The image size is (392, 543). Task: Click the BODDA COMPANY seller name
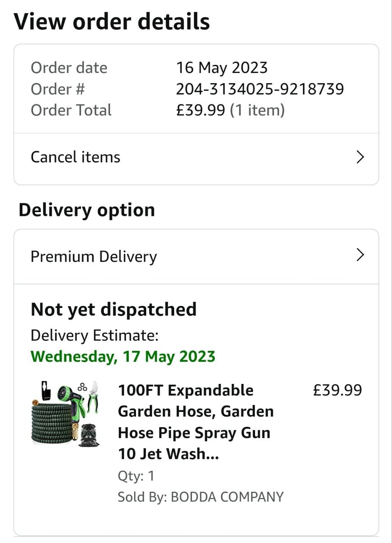[x=227, y=497]
